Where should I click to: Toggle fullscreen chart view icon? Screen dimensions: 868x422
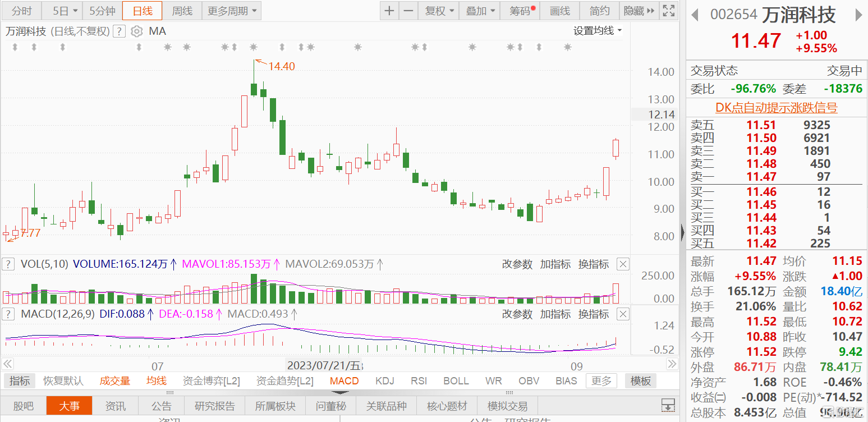[669, 11]
